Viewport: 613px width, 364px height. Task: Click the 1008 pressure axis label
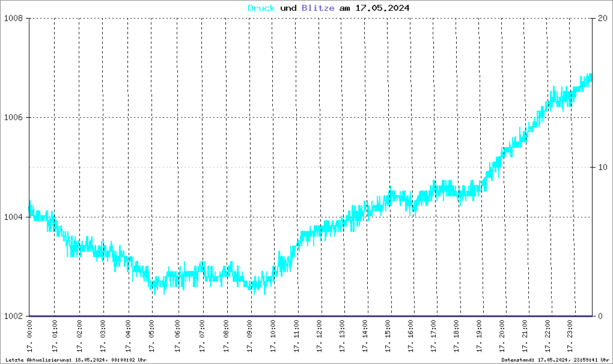click(13, 18)
